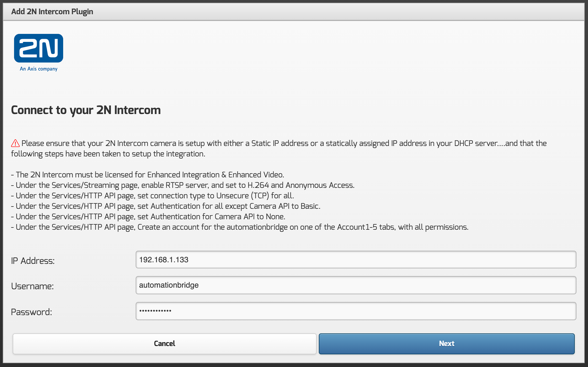Click the Static IP address warning paragraph

click(x=279, y=149)
